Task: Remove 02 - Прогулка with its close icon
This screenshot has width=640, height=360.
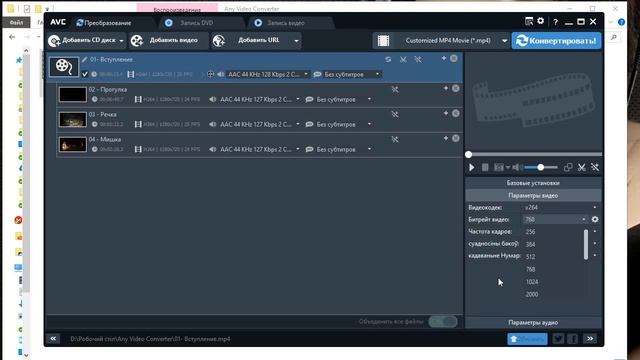Action: click(x=456, y=89)
